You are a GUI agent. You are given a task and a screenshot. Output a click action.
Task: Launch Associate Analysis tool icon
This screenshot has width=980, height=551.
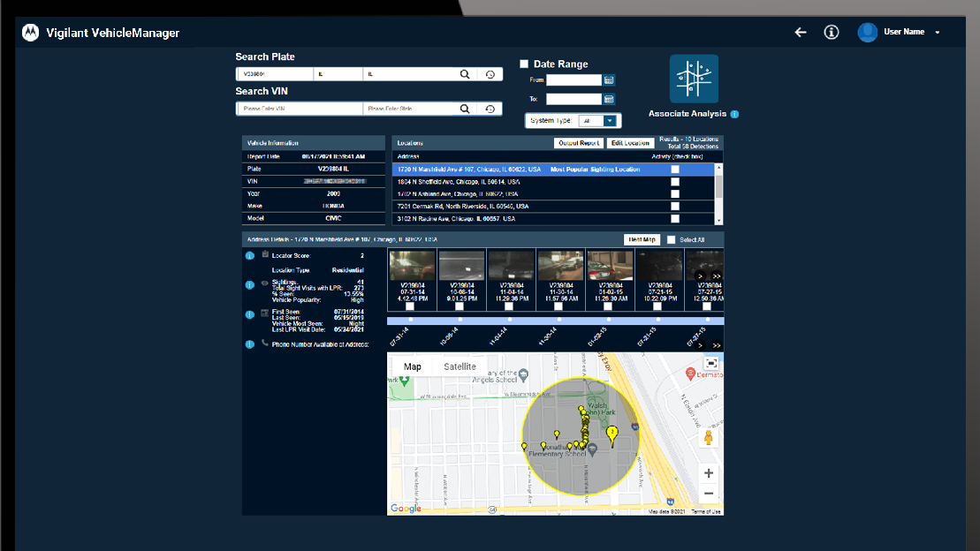tap(694, 79)
